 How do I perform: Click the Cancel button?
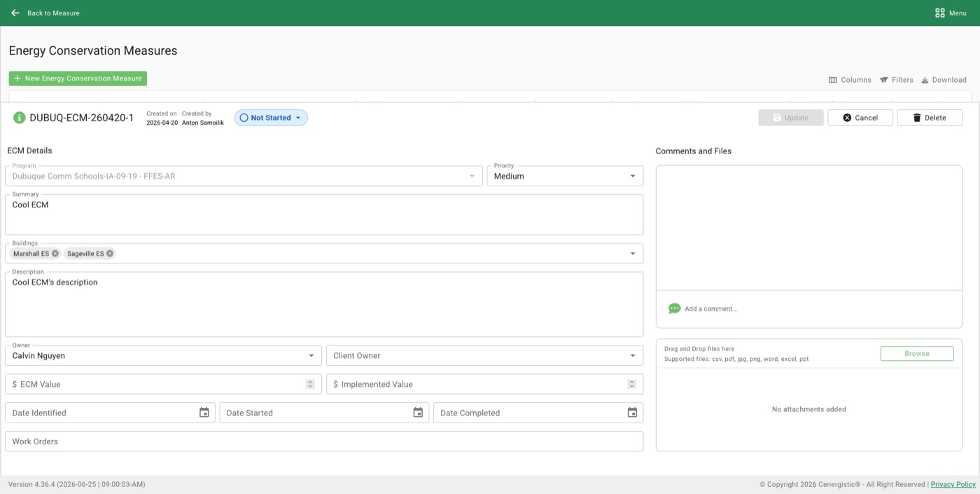(x=860, y=118)
